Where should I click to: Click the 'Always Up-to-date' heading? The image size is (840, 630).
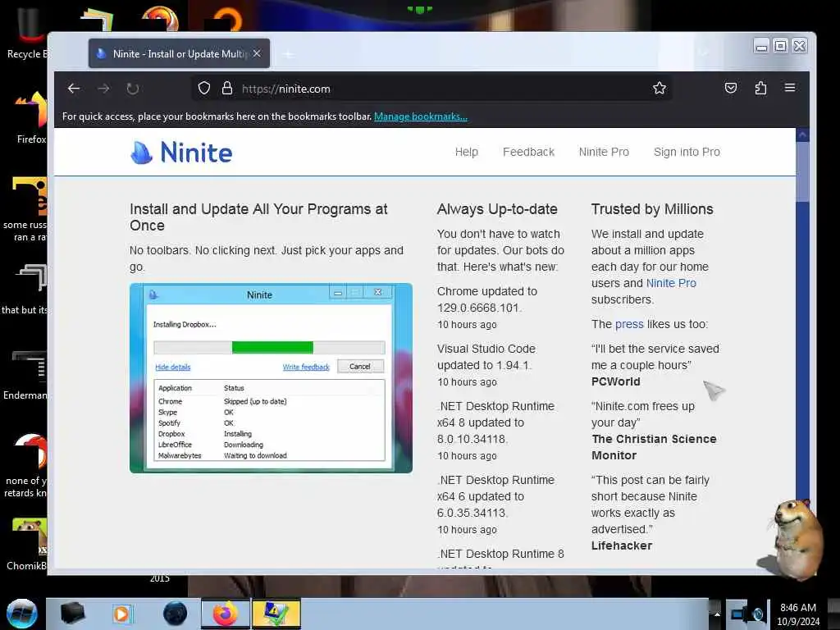click(497, 209)
